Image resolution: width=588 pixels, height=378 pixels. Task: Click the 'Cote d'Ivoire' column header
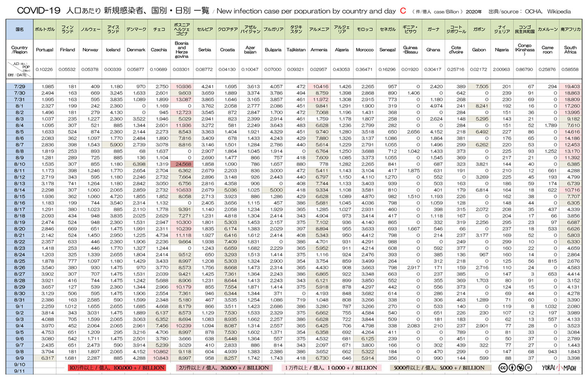456,49
